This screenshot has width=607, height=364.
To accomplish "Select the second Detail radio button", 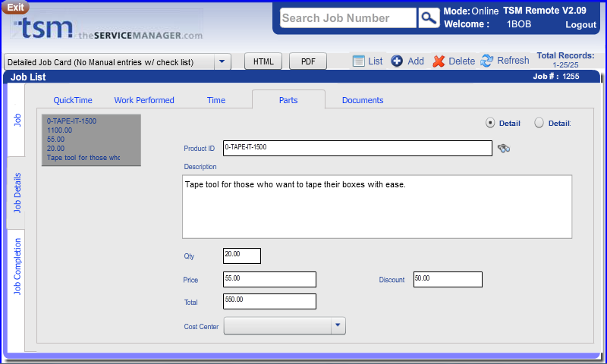I will (539, 123).
